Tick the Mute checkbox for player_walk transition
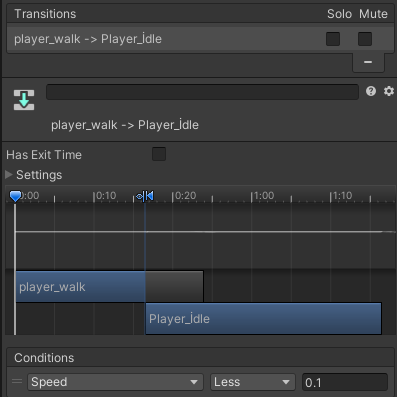This screenshot has height=397, width=397. pos(365,39)
